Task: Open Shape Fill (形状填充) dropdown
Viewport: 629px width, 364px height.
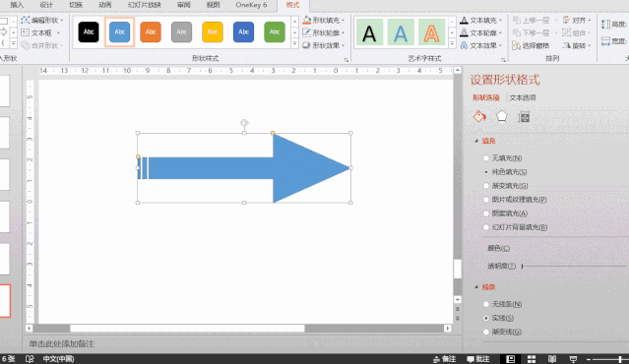Action: [324, 20]
